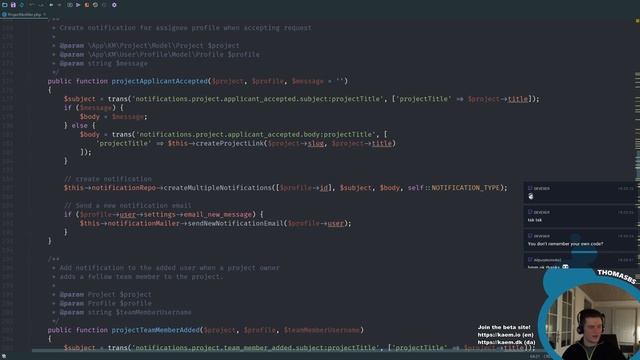Click the '@param string $teamMemberUsername' docblock line

125,312
